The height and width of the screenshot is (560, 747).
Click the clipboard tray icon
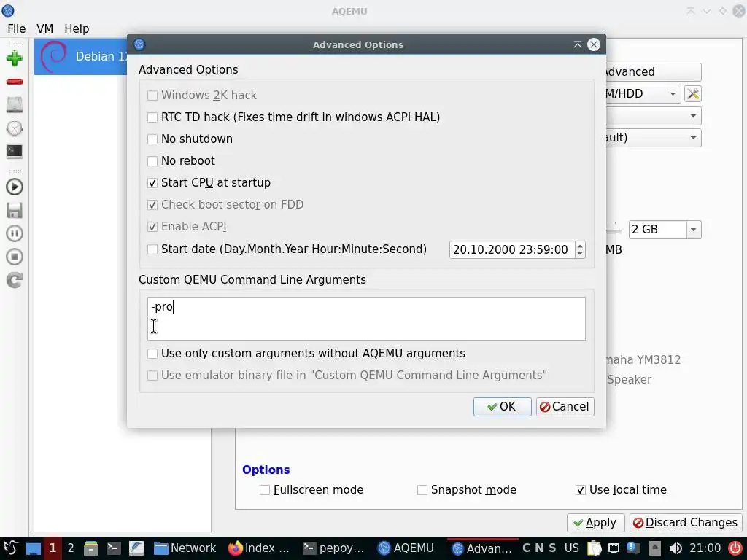pyautogui.click(x=594, y=548)
